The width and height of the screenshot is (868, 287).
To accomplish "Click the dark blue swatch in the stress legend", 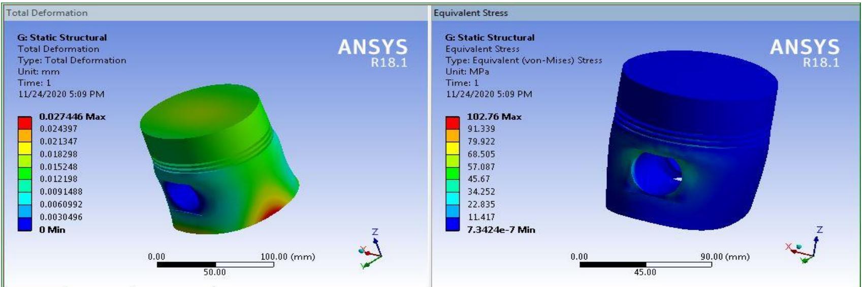I will (x=453, y=224).
